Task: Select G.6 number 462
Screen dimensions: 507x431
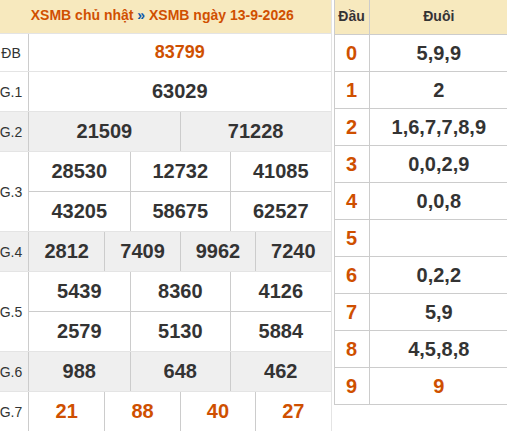Action: pyautogui.click(x=281, y=371)
